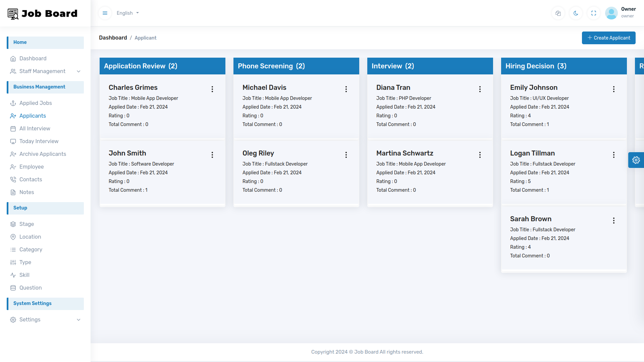Open the Applicants section in the sidebar

[x=32, y=116]
